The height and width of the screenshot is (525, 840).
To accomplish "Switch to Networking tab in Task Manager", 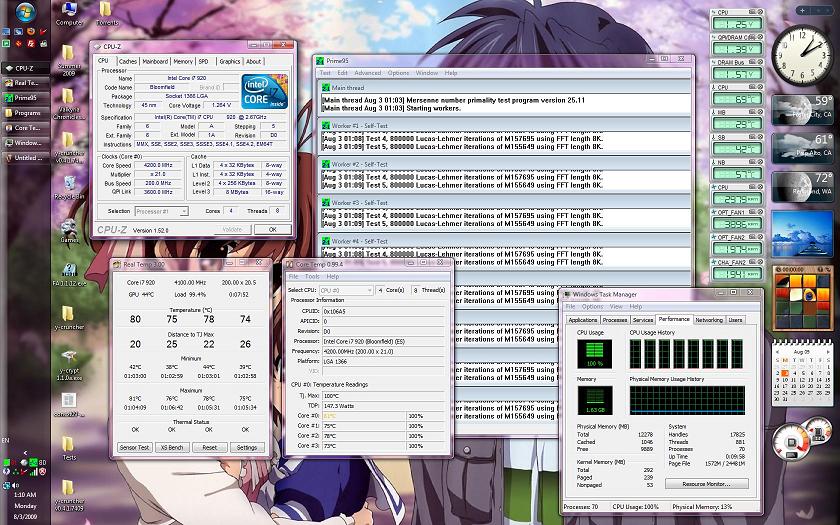I will 709,320.
